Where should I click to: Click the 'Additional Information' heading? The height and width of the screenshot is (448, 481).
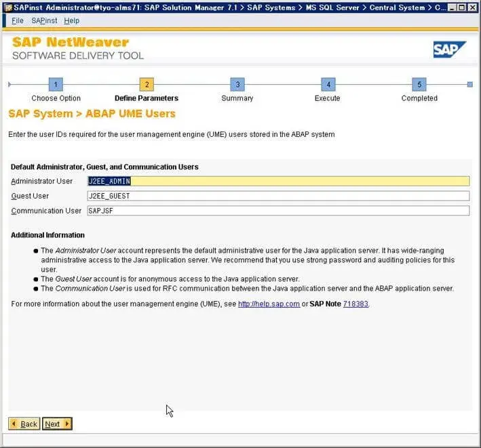point(48,235)
